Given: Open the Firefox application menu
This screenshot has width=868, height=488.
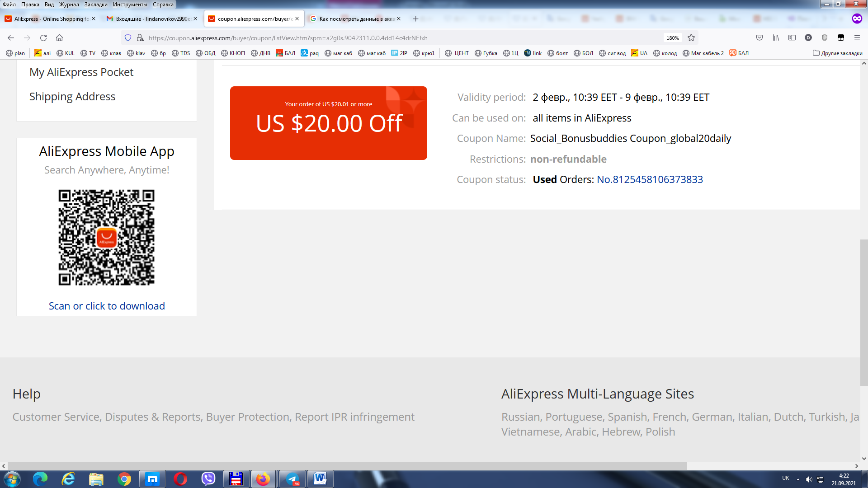Looking at the screenshot, I should [857, 38].
